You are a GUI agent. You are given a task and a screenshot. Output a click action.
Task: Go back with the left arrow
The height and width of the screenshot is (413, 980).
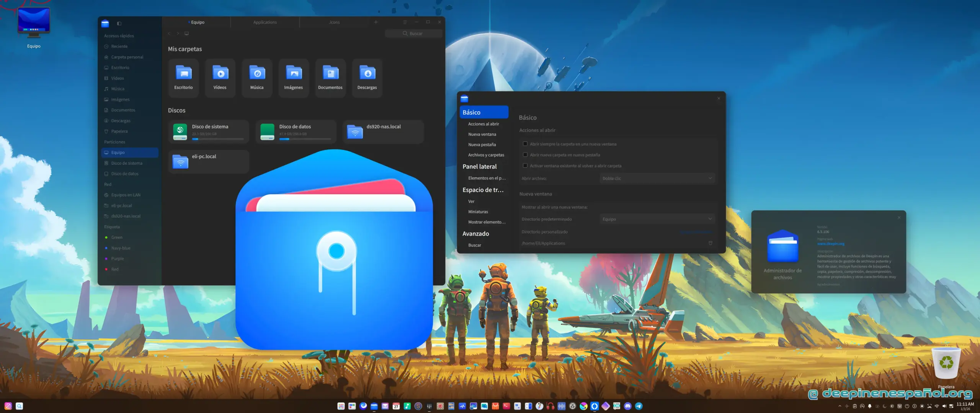(x=169, y=34)
